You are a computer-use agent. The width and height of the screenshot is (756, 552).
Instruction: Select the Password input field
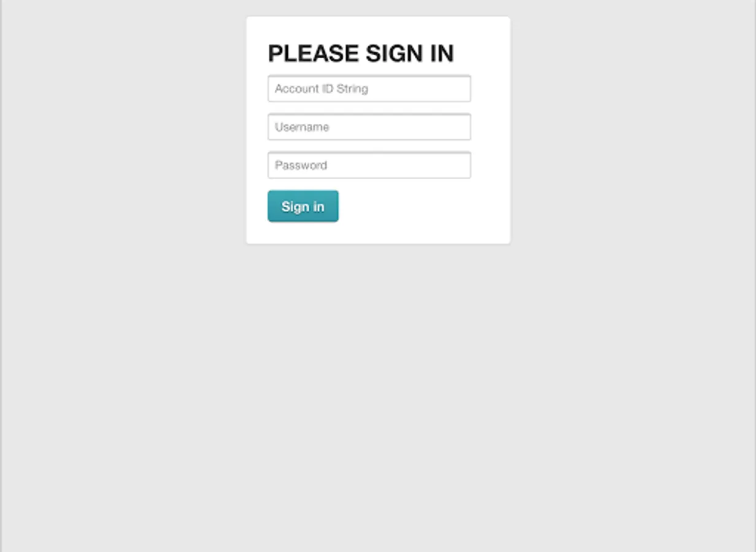(x=369, y=165)
